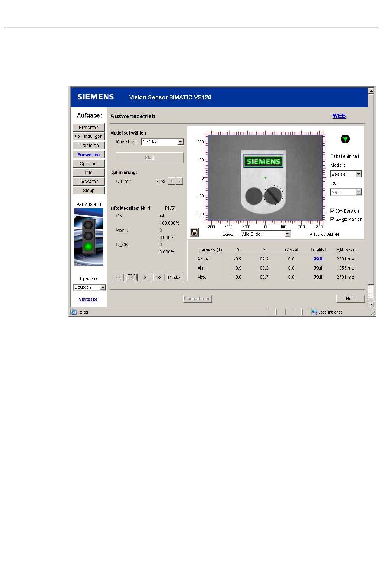Image resolution: width=392 pixels, height=577 pixels.
Task: Click the save image floppy disk icon
Action: (x=194, y=233)
